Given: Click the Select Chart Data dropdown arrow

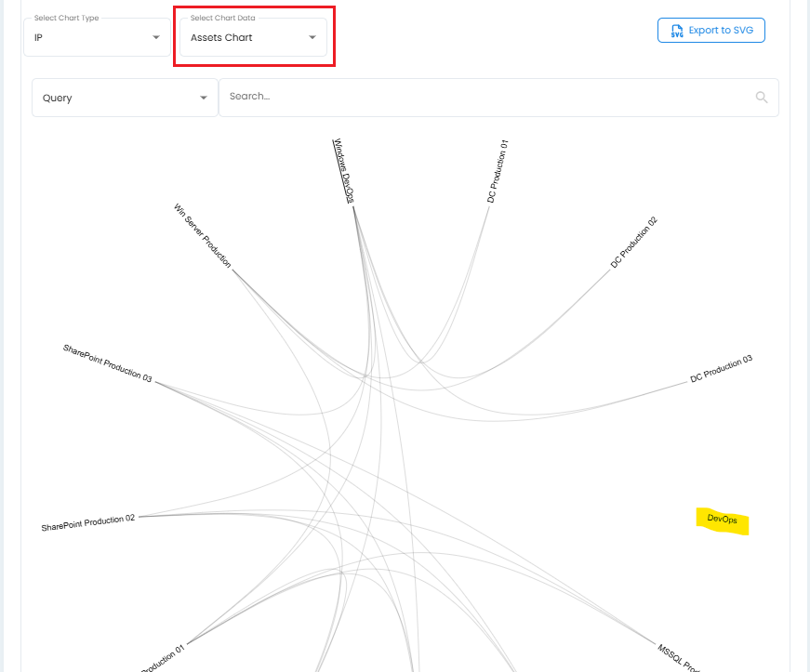Looking at the screenshot, I should [312, 38].
